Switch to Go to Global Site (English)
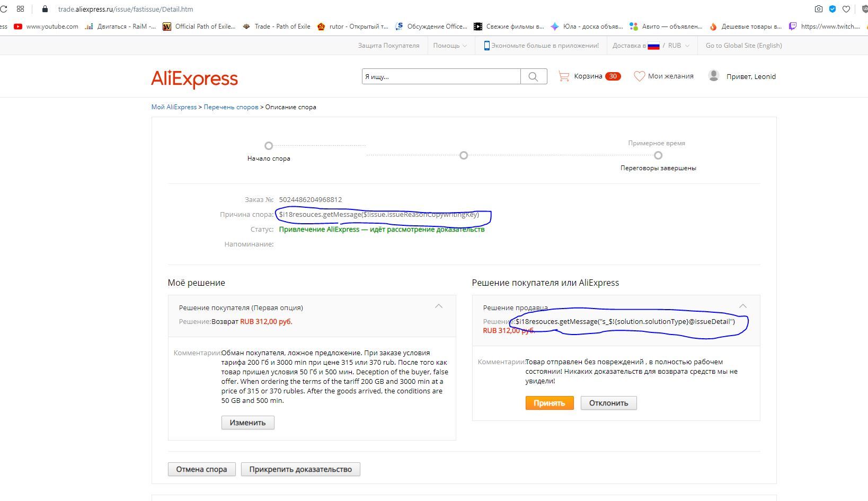 [x=743, y=46]
